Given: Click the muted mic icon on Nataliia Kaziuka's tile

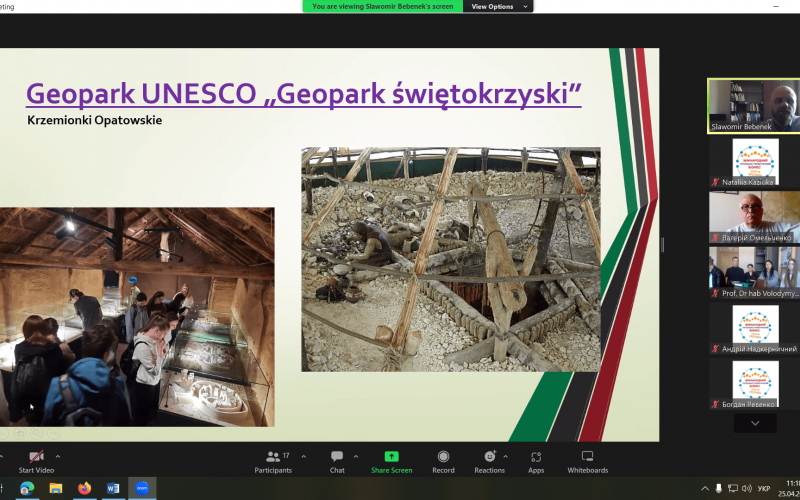Looking at the screenshot, I should 715,182.
